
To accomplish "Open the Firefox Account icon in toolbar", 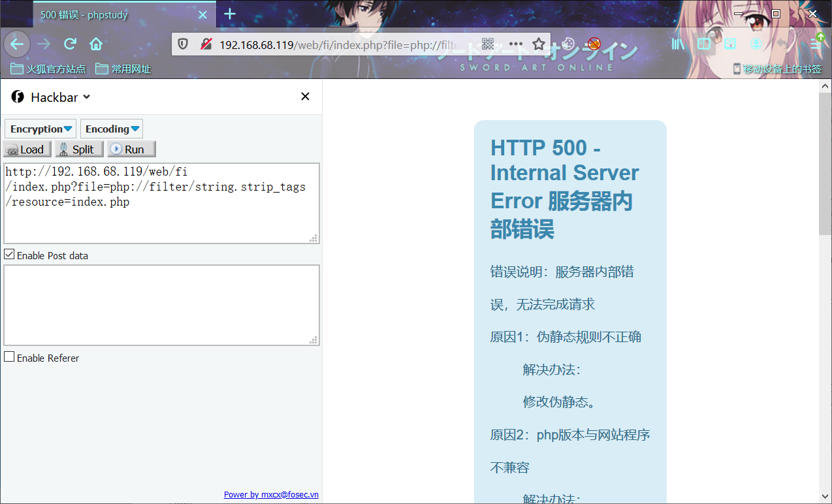I will click(756, 44).
